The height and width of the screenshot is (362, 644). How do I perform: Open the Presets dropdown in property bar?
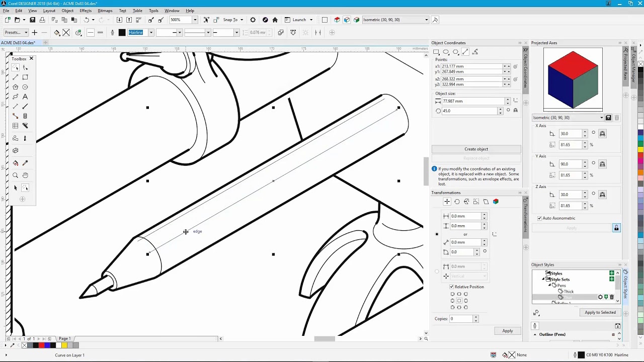pyautogui.click(x=26, y=33)
